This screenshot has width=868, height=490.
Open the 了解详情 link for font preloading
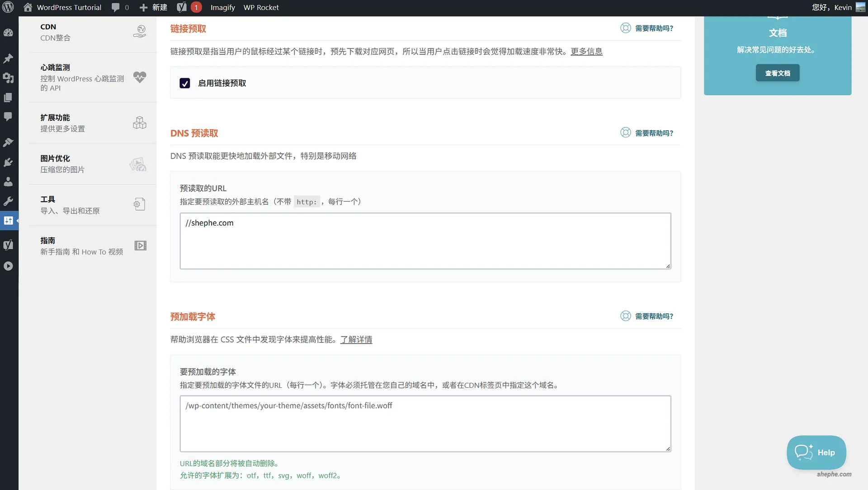(x=356, y=339)
